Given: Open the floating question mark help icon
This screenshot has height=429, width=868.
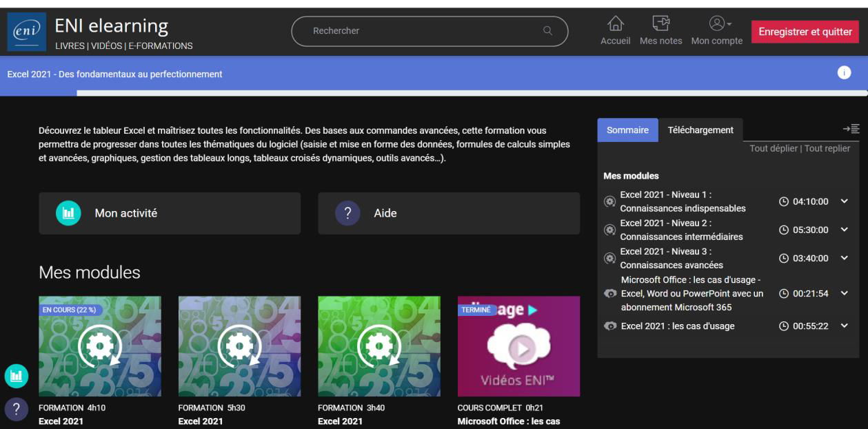Looking at the screenshot, I should point(14,408).
